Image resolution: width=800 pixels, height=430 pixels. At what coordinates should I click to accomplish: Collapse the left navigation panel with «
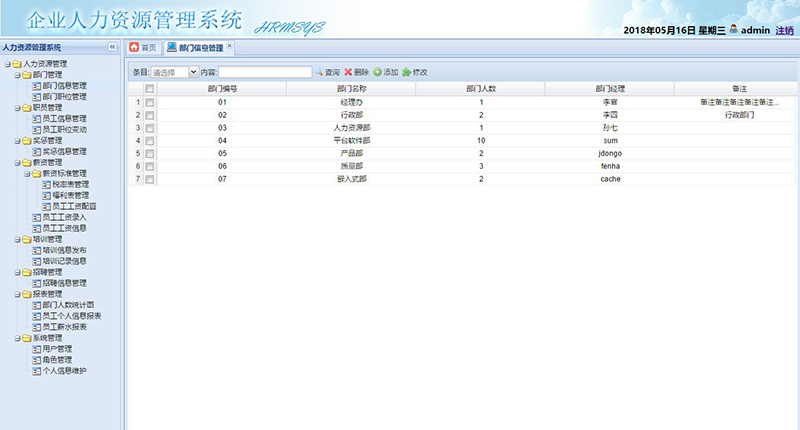click(x=112, y=47)
